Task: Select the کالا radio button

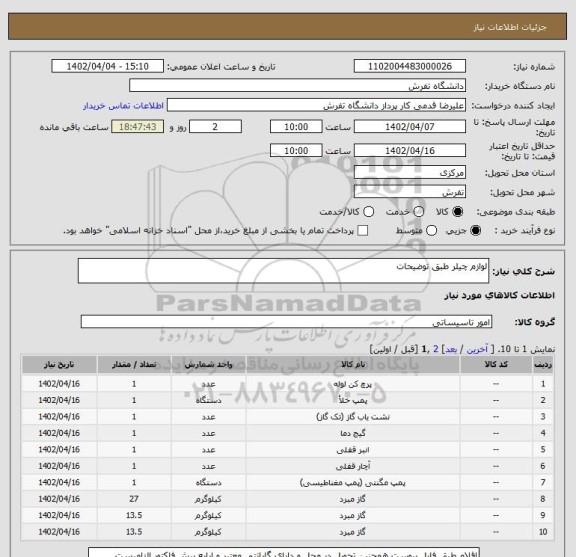Action: point(458,212)
